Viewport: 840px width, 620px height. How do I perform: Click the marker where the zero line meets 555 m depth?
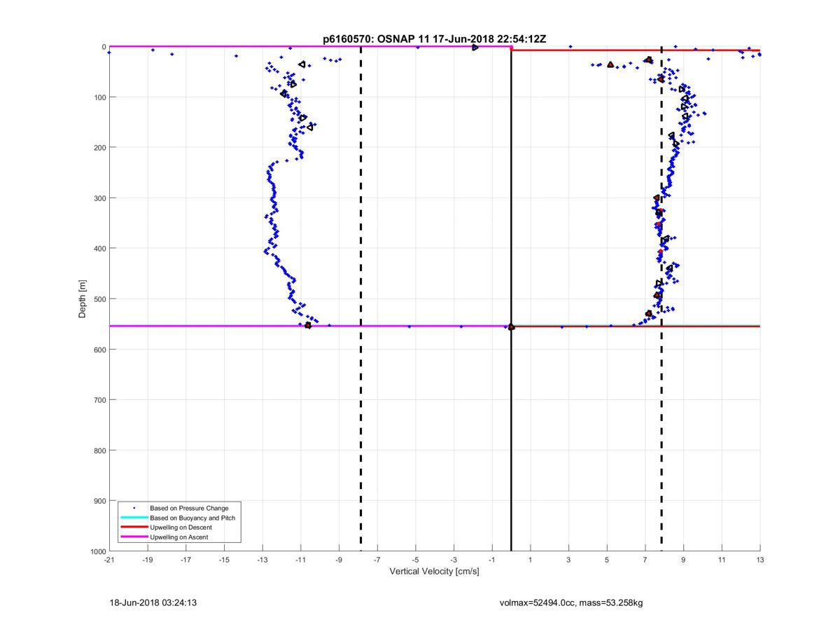click(x=511, y=326)
